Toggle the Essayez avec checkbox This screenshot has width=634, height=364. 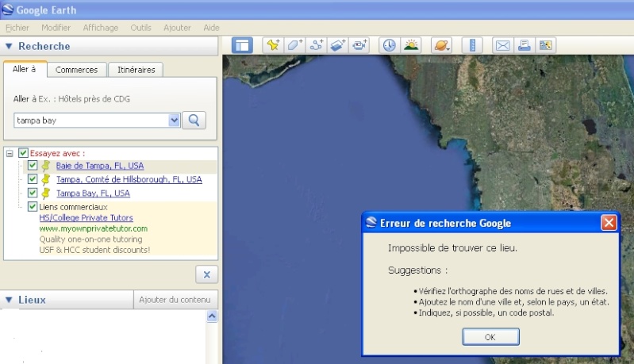(23, 153)
